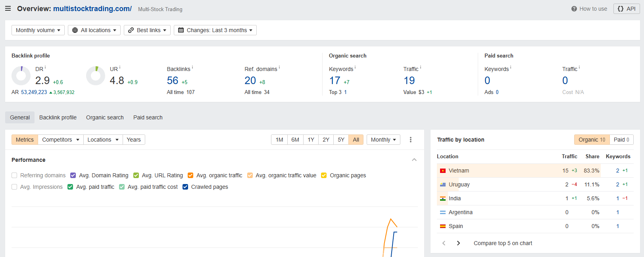Go to next locations page arrow

[458, 243]
